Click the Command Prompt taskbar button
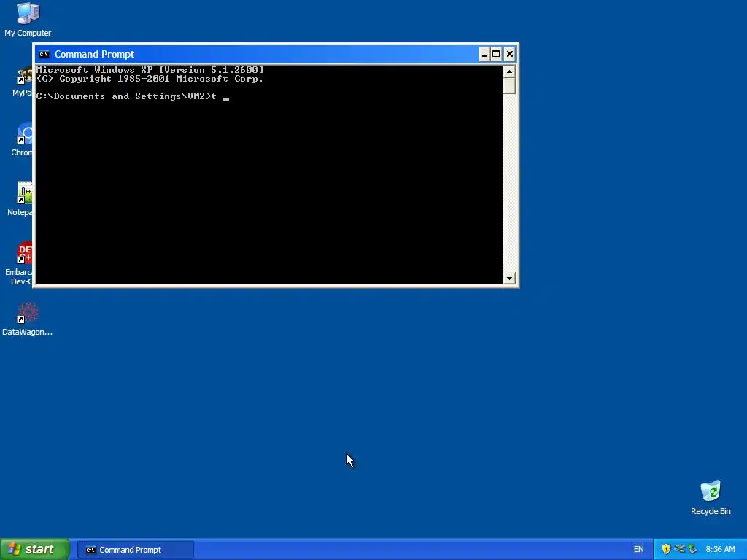 click(x=135, y=550)
